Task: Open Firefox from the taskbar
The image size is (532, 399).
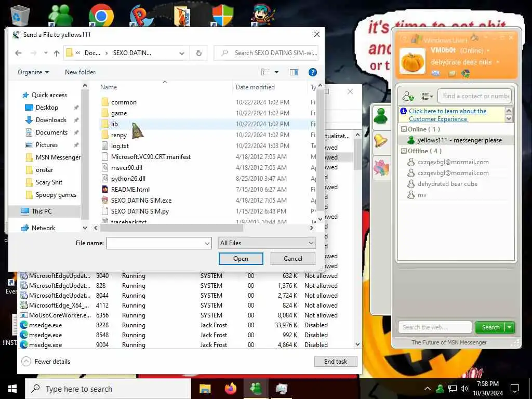Action: [231, 389]
